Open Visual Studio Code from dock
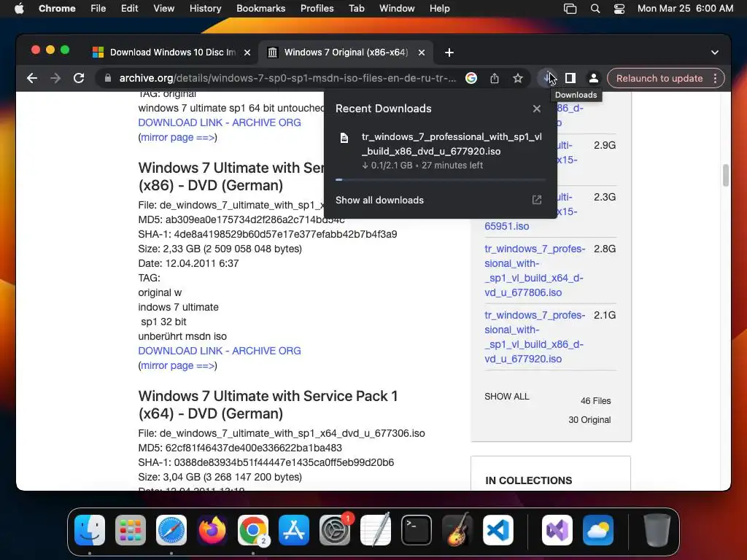Image resolution: width=747 pixels, height=560 pixels. coord(498,530)
